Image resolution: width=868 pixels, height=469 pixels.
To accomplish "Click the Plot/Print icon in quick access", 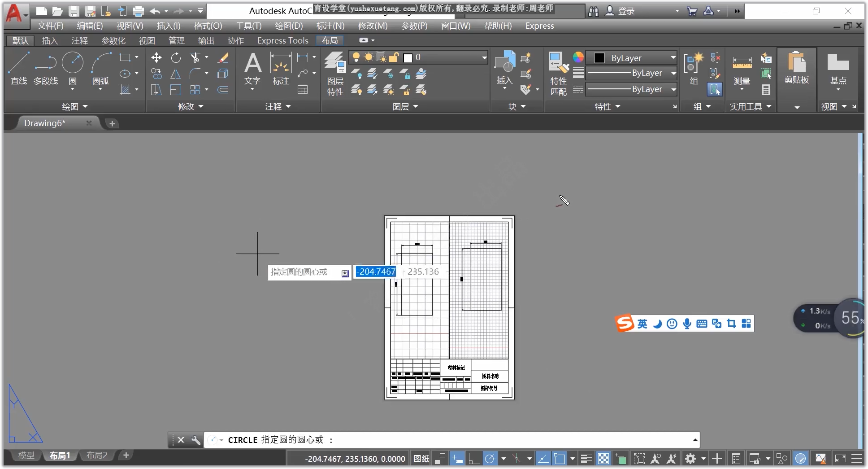I will point(139,11).
